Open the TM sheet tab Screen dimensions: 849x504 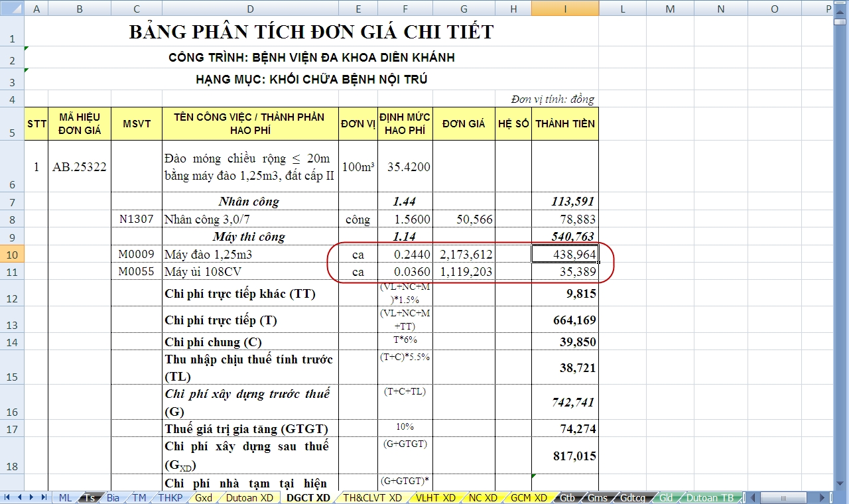139,497
